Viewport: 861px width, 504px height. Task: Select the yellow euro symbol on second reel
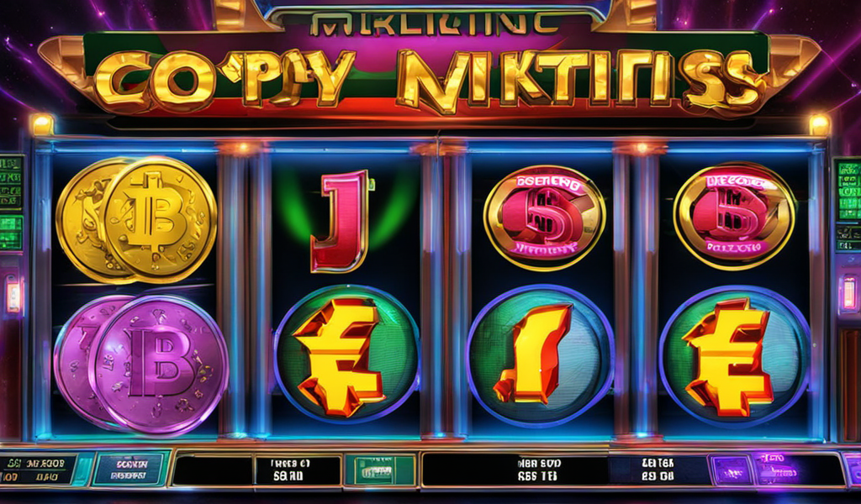tap(346, 357)
